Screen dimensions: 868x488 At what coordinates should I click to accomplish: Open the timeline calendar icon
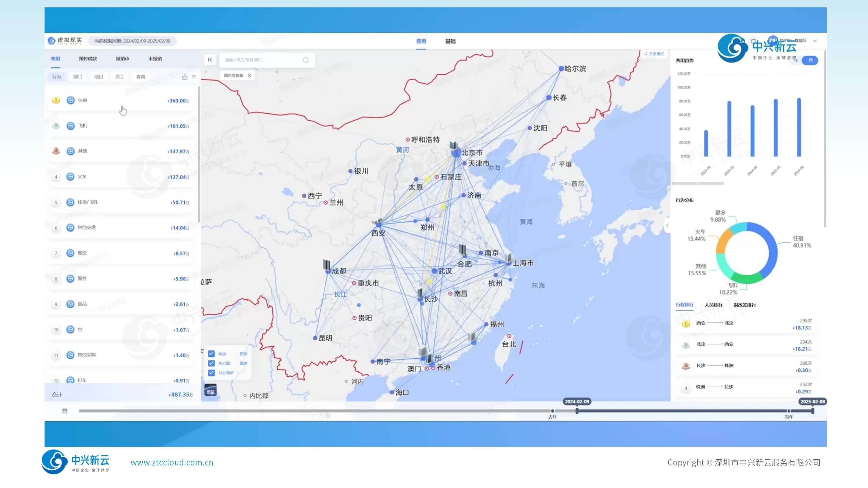65,410
